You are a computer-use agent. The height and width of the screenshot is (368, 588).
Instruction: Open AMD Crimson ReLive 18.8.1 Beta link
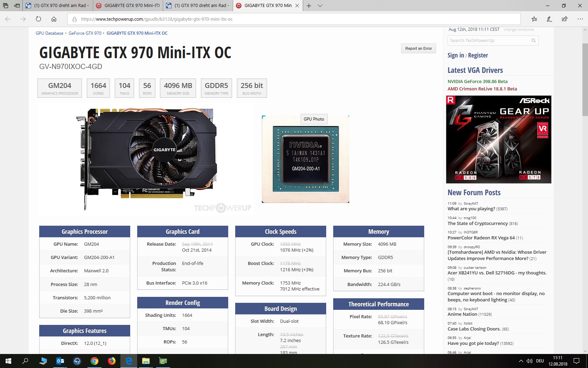(x=482, y=89)
